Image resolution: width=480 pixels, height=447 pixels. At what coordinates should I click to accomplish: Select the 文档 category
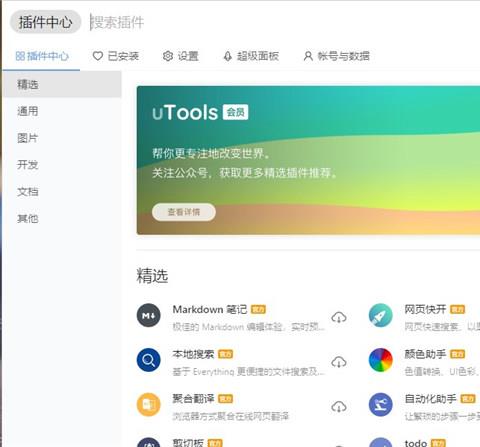coord(62,192)
